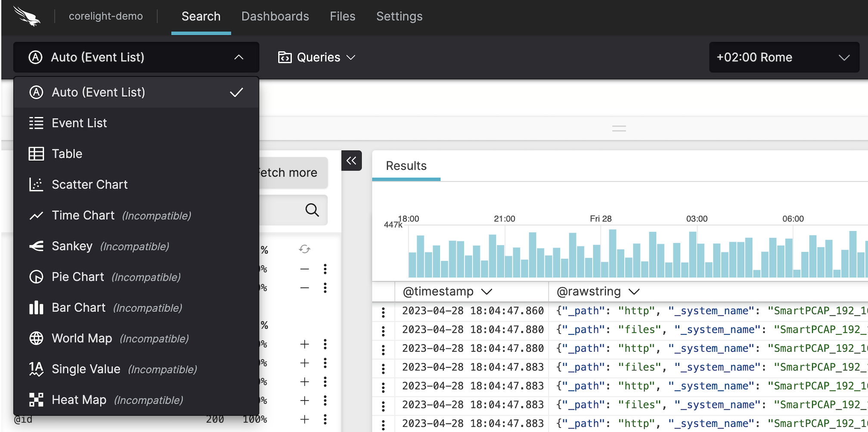This screenshot has height=432, width=868.
Task: Expand the @timestamp column dropdown
Action: pos(487,291)
